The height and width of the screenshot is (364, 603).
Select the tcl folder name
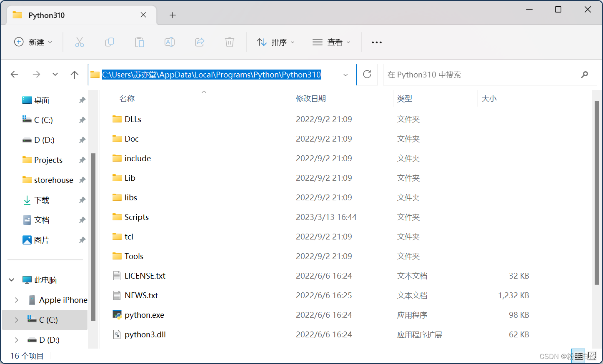point(129,237)
